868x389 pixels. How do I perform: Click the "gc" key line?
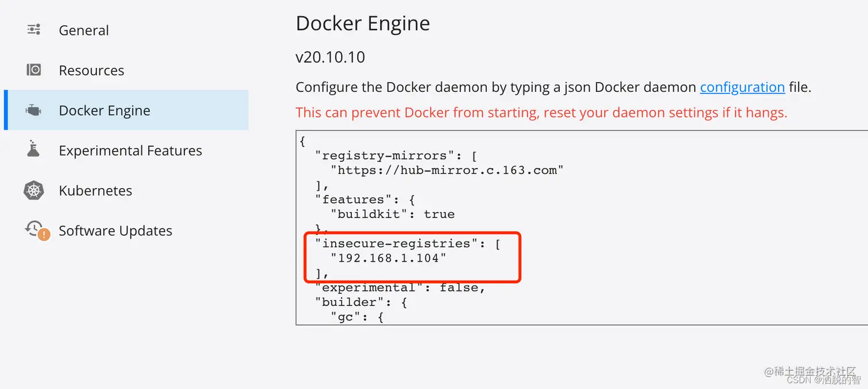(356, 317)
